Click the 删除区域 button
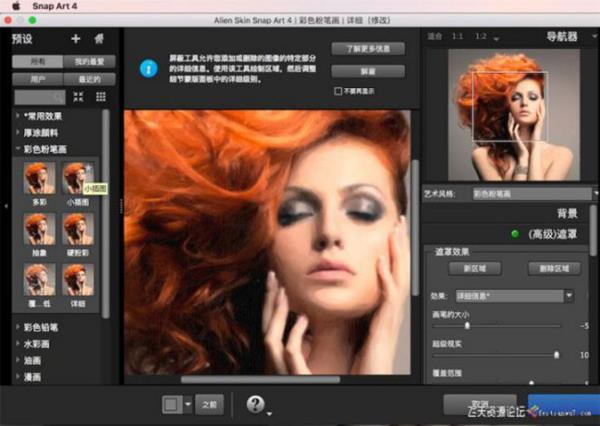The image size is (600, 426). (554, 269)
